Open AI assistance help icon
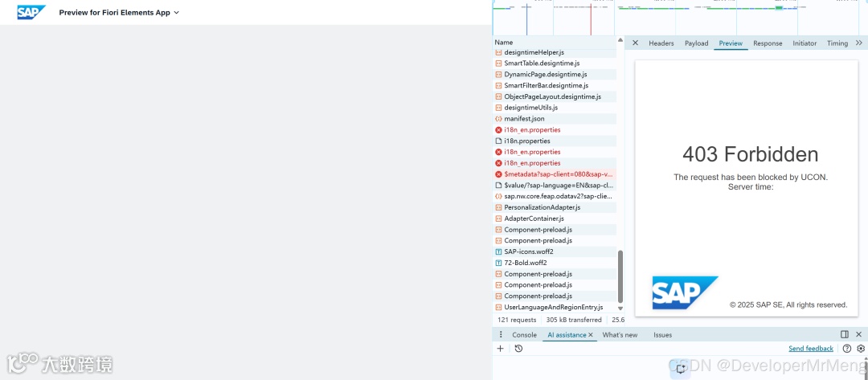The image size is (868, 380). click(847, 349)
